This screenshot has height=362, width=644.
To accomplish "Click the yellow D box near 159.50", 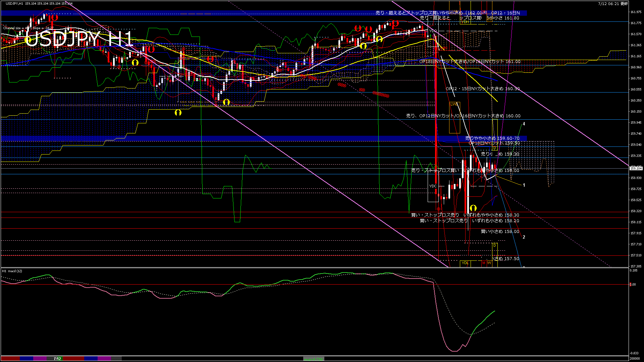I will tap(495, 148).
